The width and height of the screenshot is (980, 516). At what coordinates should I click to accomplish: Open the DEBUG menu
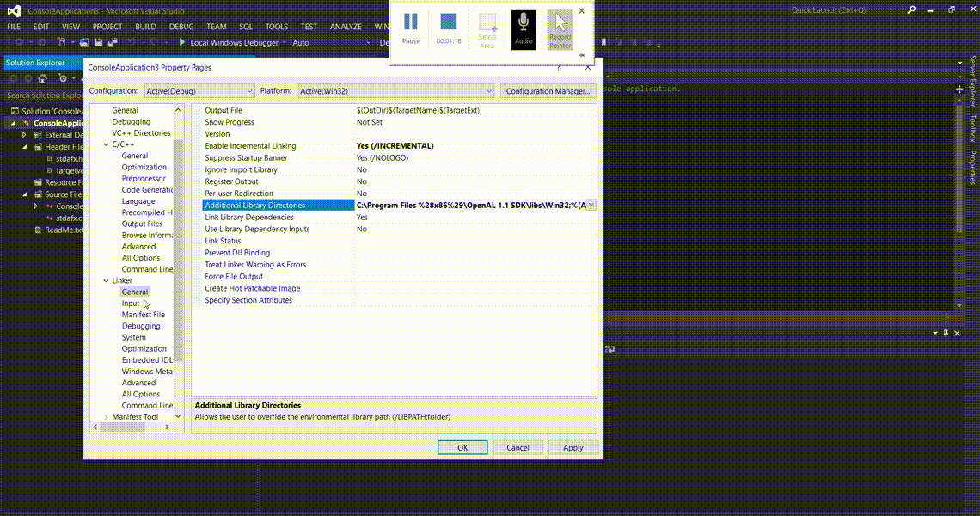(181, 27)
